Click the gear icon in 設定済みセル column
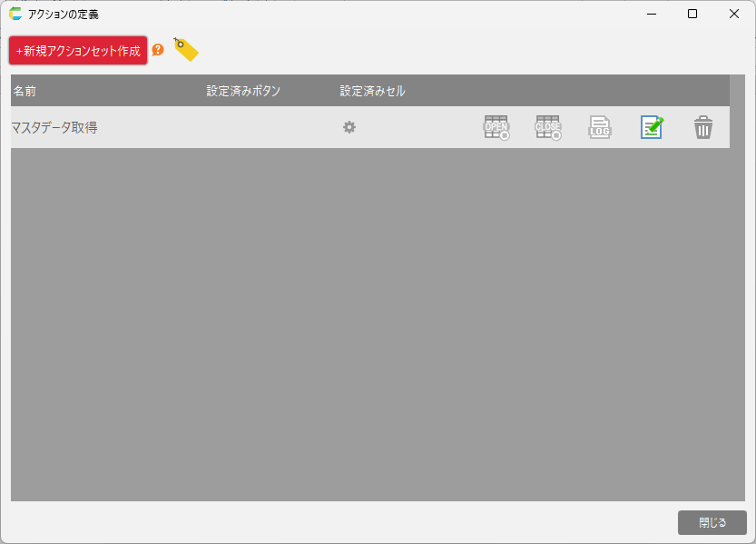Screen dimensions: 756x544 (x=349, y=128)
